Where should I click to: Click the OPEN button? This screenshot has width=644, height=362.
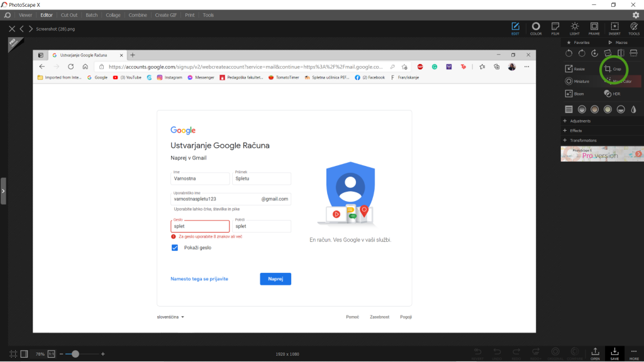tap(595, 354)
